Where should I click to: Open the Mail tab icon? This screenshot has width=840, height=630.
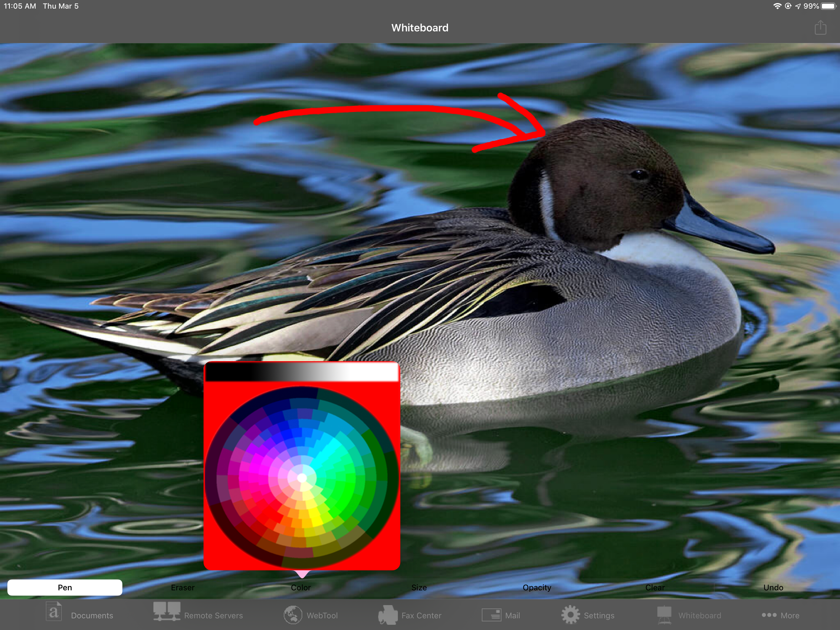pyautogui.click(x=491, y=615)
